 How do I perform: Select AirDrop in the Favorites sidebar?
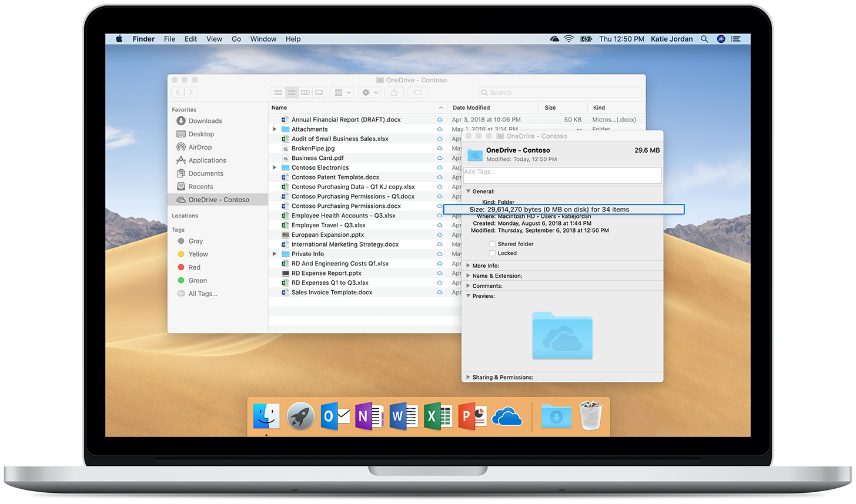(x=200, y=147)
